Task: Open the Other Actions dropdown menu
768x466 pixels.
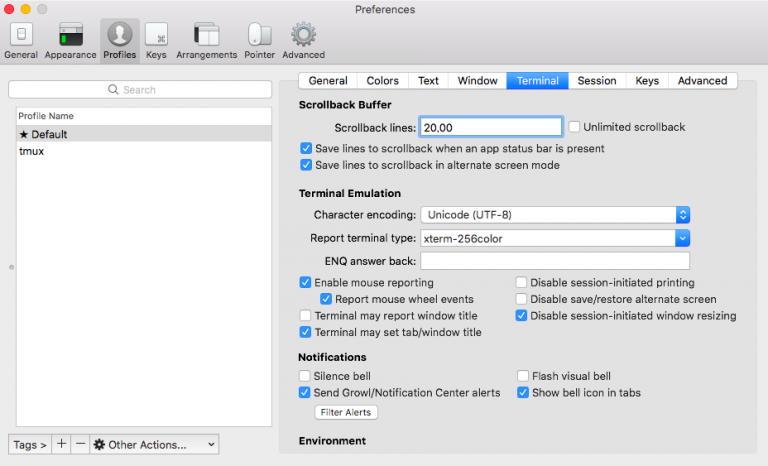Action: click(154, 444)
